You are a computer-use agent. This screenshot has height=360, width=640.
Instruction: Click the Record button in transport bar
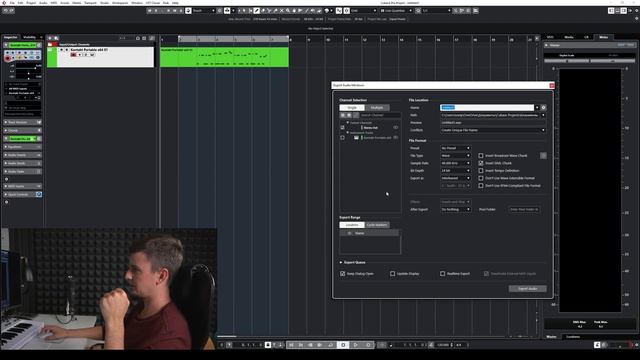click(x=368, y=345)
